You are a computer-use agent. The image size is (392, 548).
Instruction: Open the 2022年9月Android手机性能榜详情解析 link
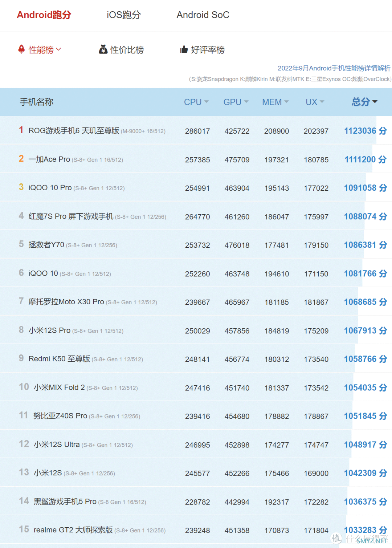point(334,68)
